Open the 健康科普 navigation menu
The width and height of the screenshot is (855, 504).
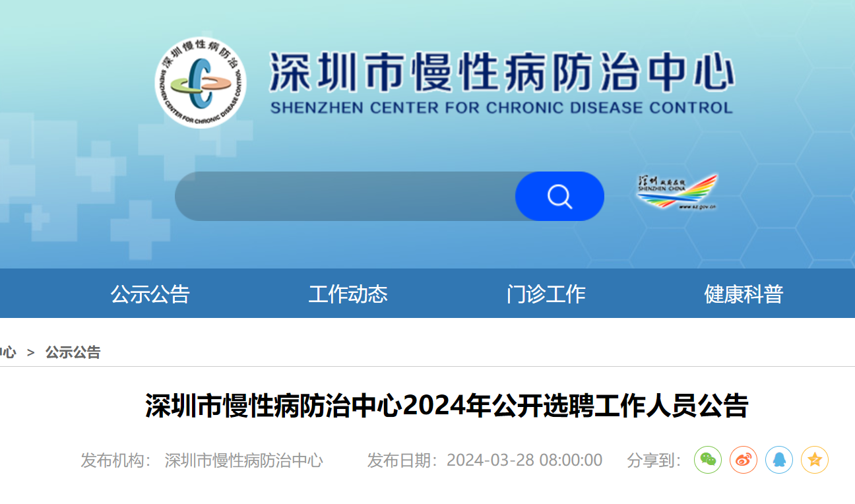click(x=744, y=294)
